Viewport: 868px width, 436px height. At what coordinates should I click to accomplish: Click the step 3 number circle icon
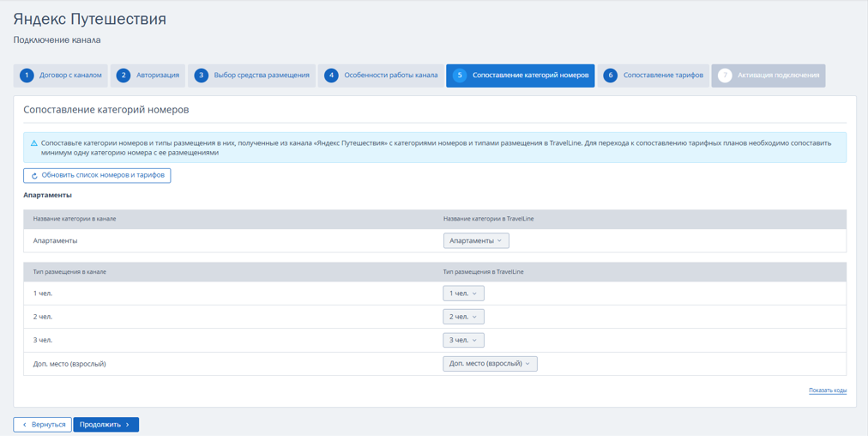tap(202, 76)
